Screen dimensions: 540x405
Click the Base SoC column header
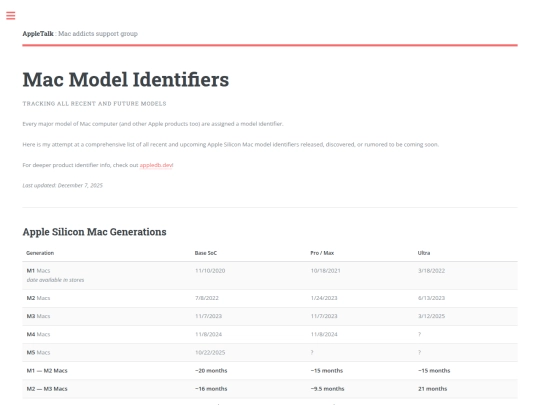[206, 253]
